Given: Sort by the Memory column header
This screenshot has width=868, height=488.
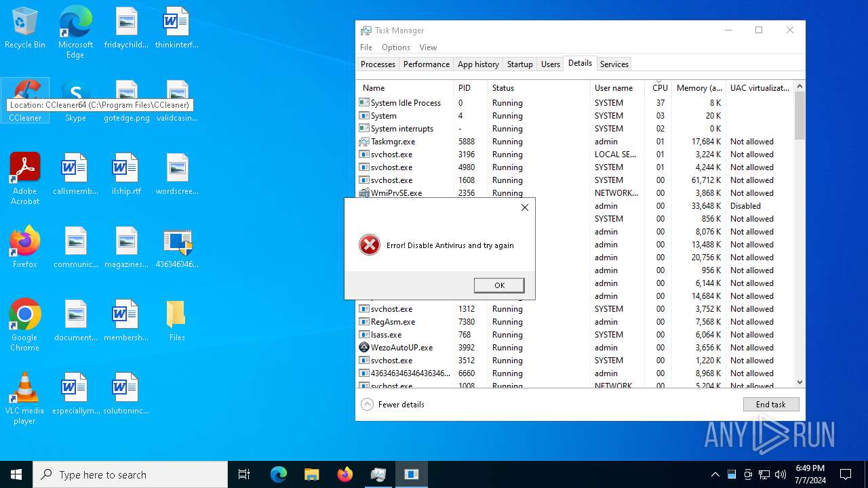Looking at the screenshot, I should (698, 88).
